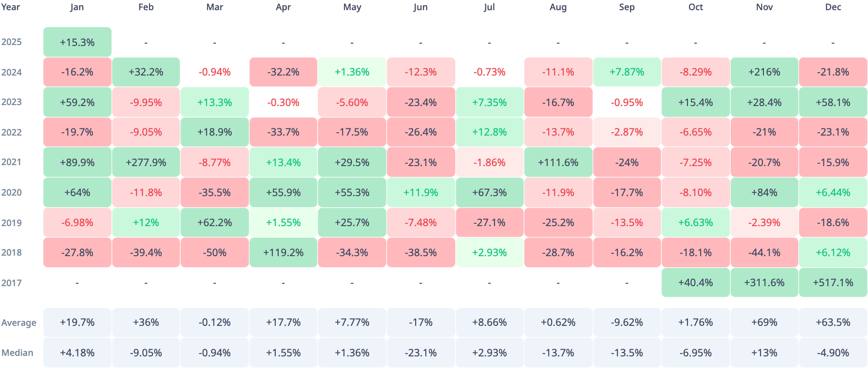Image resolution: width=868 pixels, height=368 pixels.
Task: Select the Sep month column header
Action: coord(627,7)
